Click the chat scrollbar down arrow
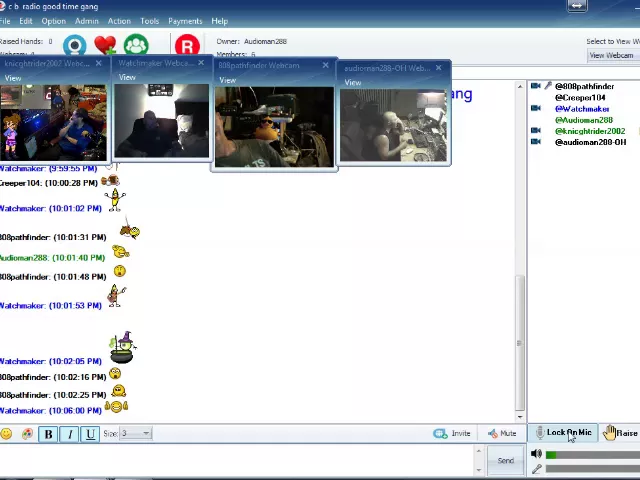This screenshot has width=640, height=480. 520,417
